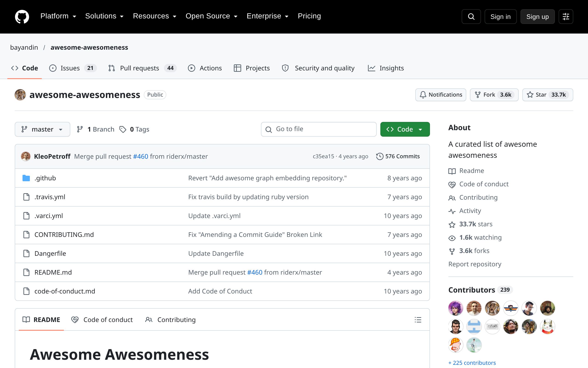Open the README outline list icon

418,319
